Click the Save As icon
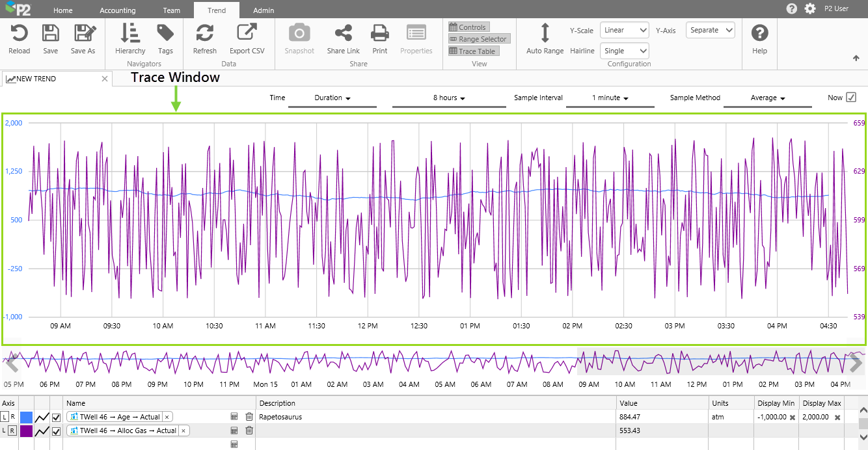 coord(83,34)
